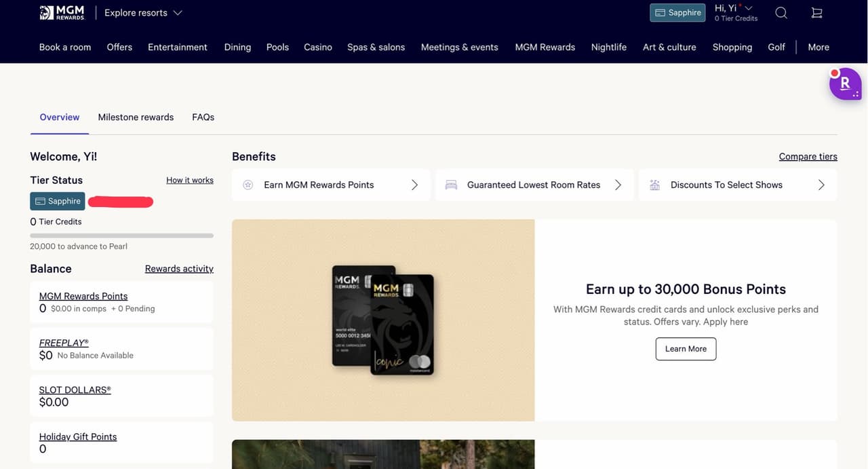Screen dimensions: 868x469
Task: Open Entertainment in the navigation
Action: (x=178, y=47)
